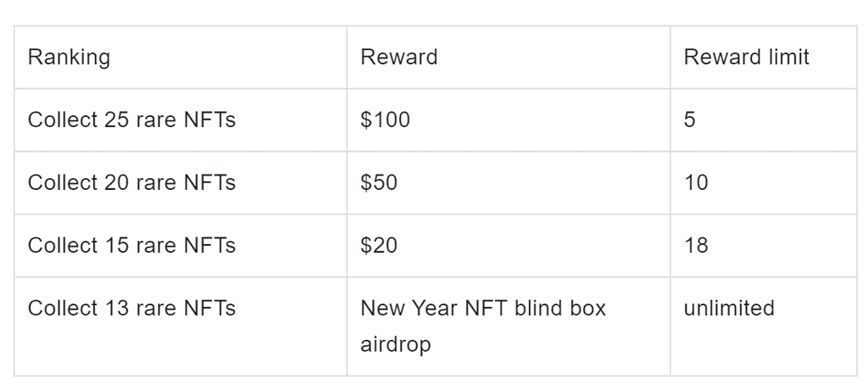This screenshot has height=390, width=868.
Task: Select the Collect 20 rare NFTs cell
Action: [x=131, y=183]
